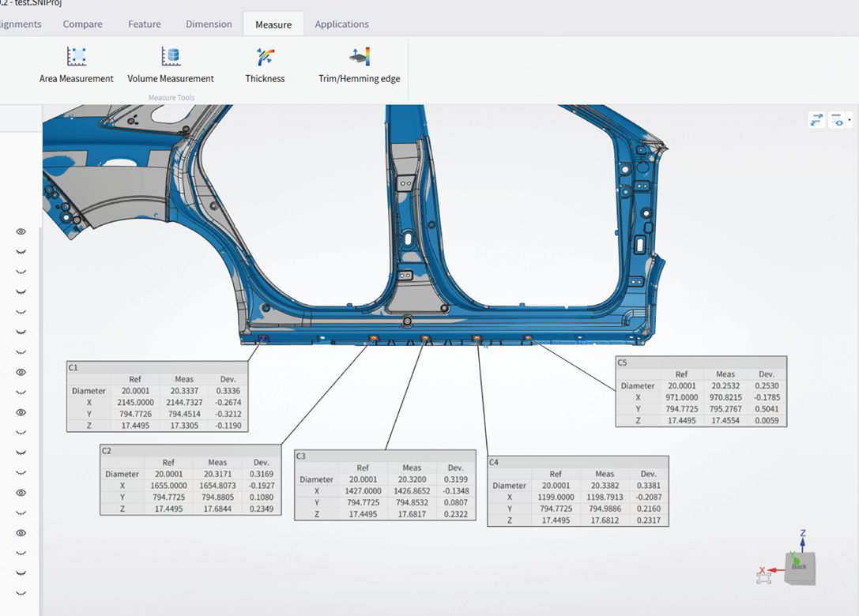Click the fit-to-view frame icon near view cube

[763, 577]
